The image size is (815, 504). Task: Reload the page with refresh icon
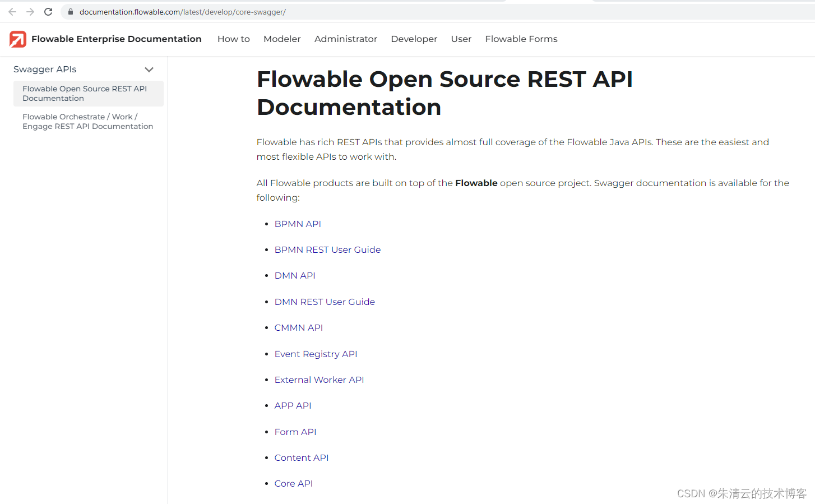[48, 12]
